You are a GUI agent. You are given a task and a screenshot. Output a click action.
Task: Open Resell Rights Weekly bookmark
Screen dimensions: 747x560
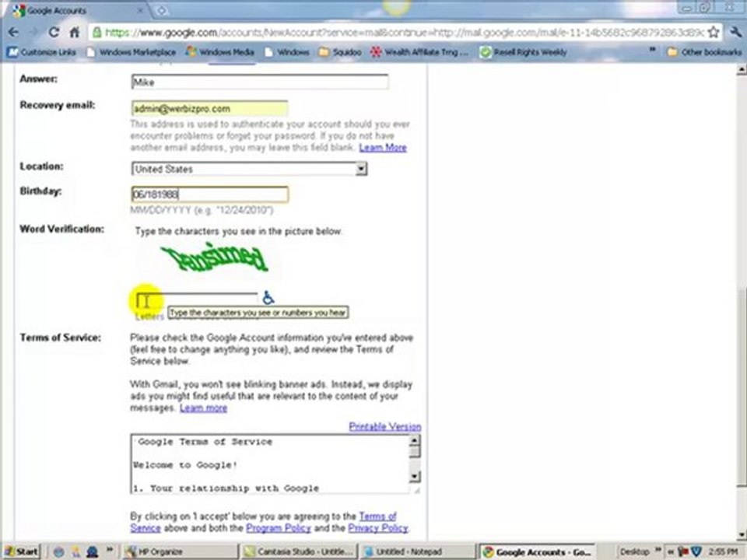click(x=523, y=52)
